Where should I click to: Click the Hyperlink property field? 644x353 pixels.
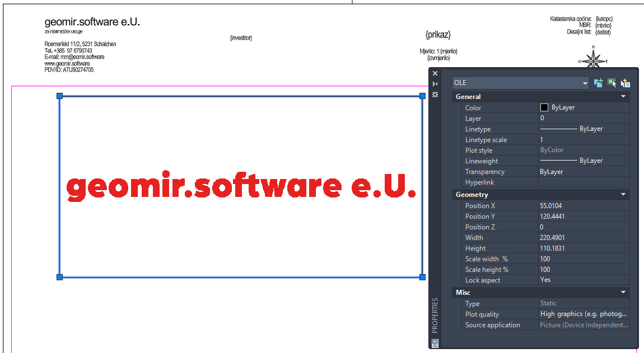tap(582, 182)
